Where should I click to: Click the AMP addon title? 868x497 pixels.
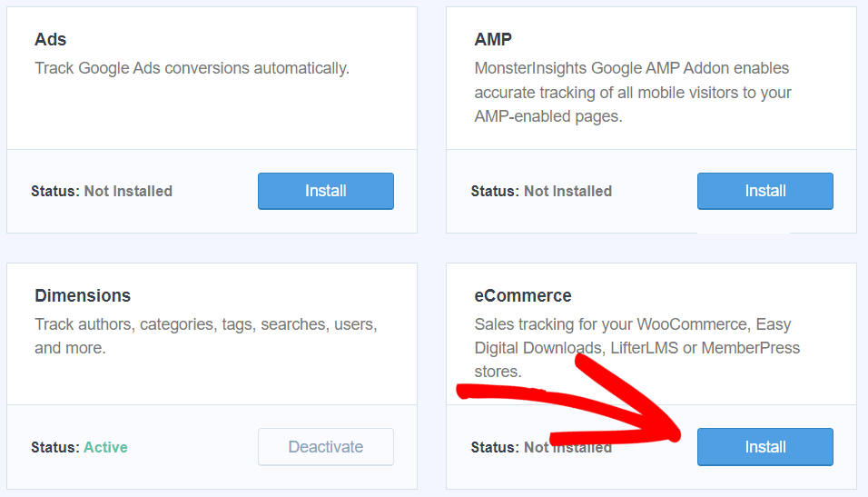point(493,40)
